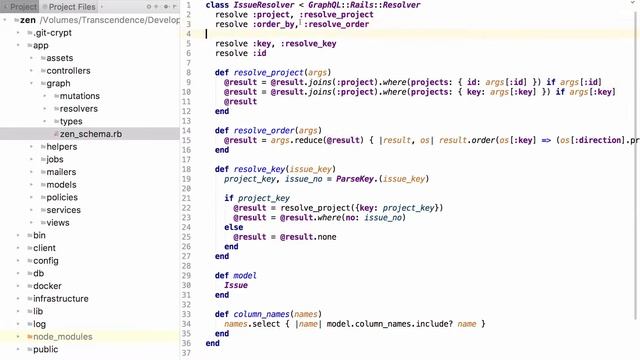The image size is (640, 360).
Task: Click collapse all icon in Project panel header
Action: (x=156, y=7)
